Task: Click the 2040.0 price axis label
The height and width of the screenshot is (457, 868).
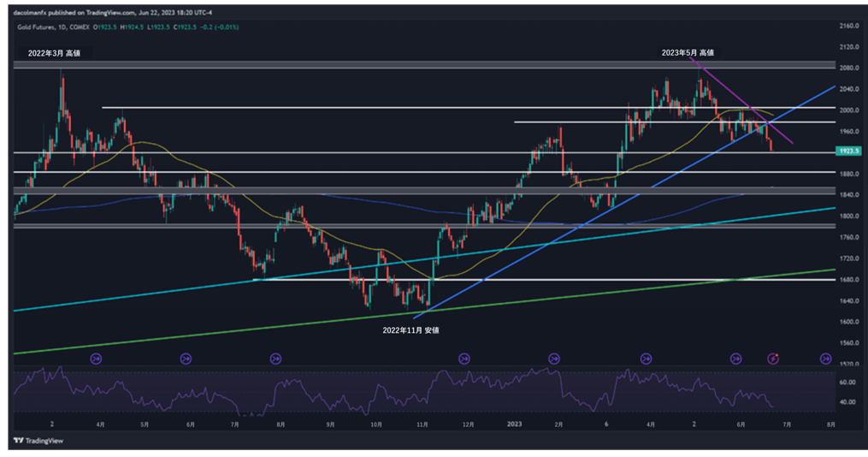Action: [848, 89]
